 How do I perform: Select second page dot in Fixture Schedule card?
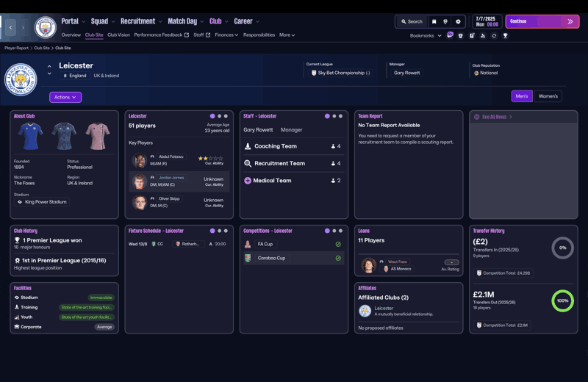click(219, 231)
